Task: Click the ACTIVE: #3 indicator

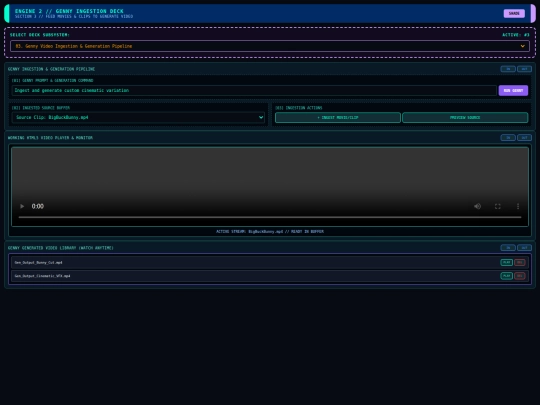Action: tap(516, 35)
